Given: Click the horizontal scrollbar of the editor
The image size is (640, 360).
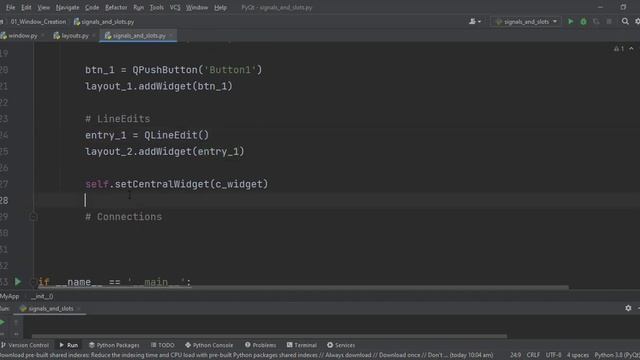Looking at the screenshot, I should (x=304, y=288).
